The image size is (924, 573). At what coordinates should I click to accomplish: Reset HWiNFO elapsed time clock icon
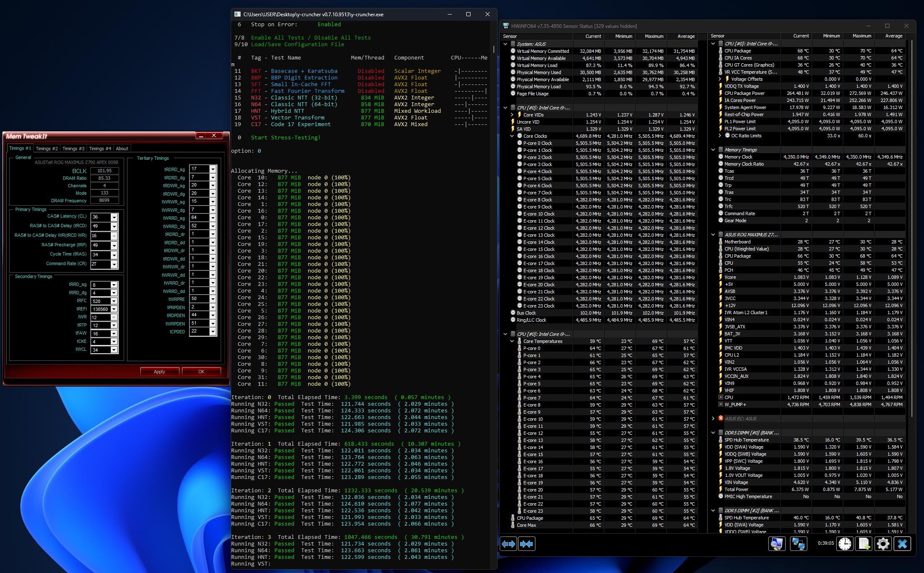[845, 543]
